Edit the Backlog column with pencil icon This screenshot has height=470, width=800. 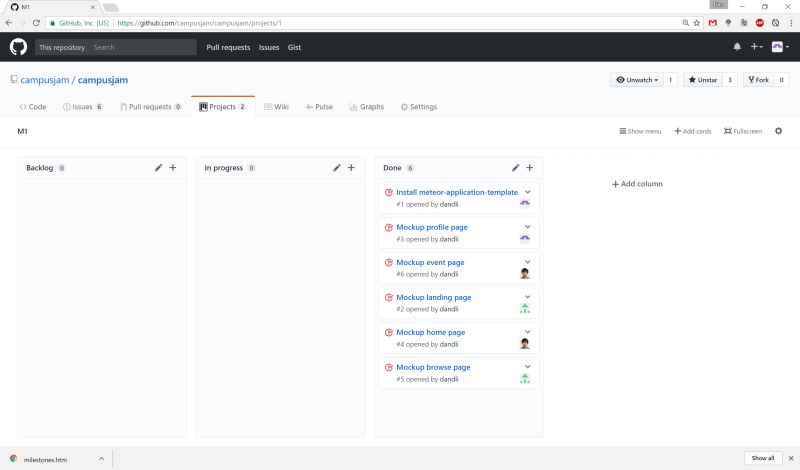(159, 167)
